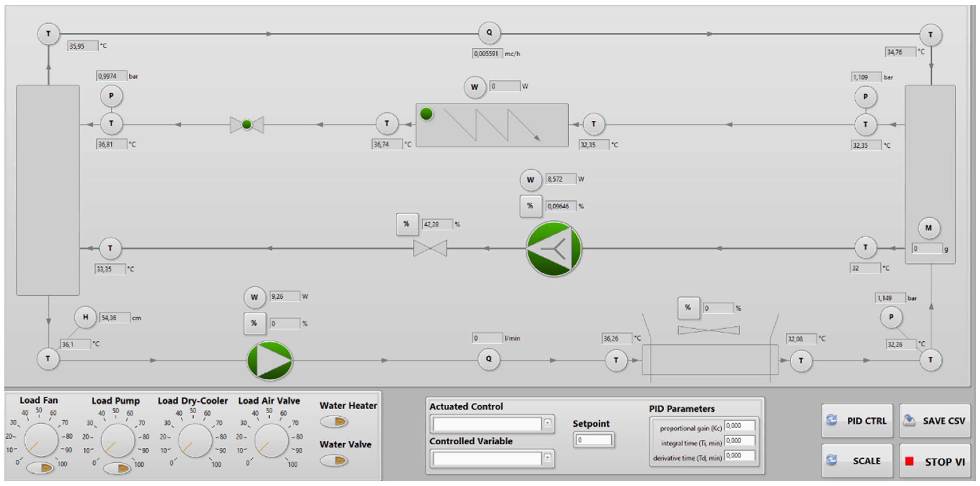Toggle the Water Heater switch
The height and width of the screenshot is (486, 980).
[x=334, y=421]
